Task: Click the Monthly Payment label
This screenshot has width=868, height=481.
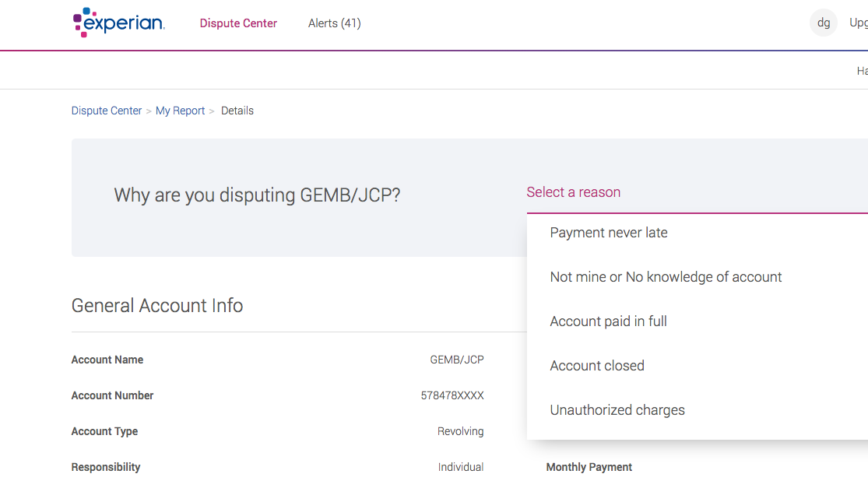Action: tap(589, 467)
